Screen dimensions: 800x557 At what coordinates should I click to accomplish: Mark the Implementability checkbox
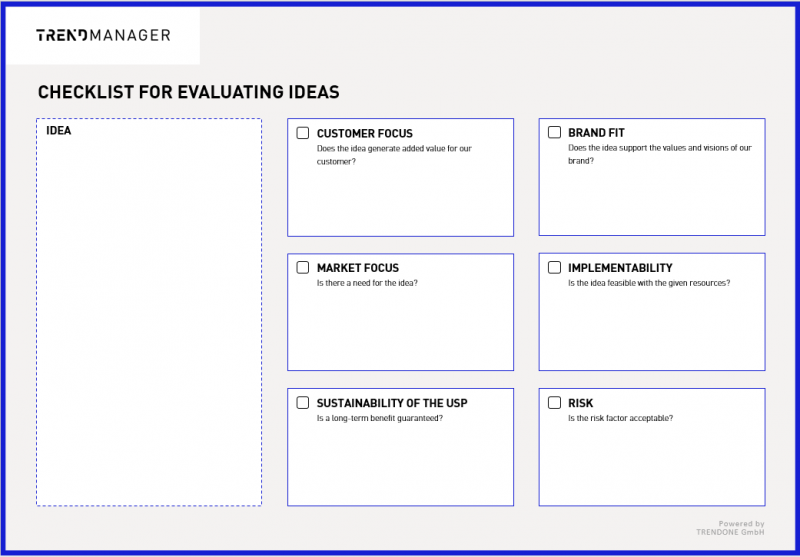(554, 267)
